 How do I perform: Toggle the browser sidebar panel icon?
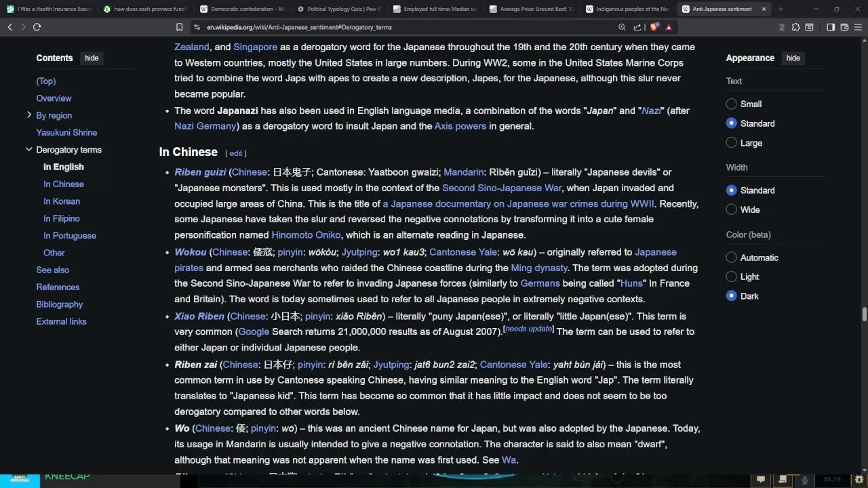click(831, 27)
